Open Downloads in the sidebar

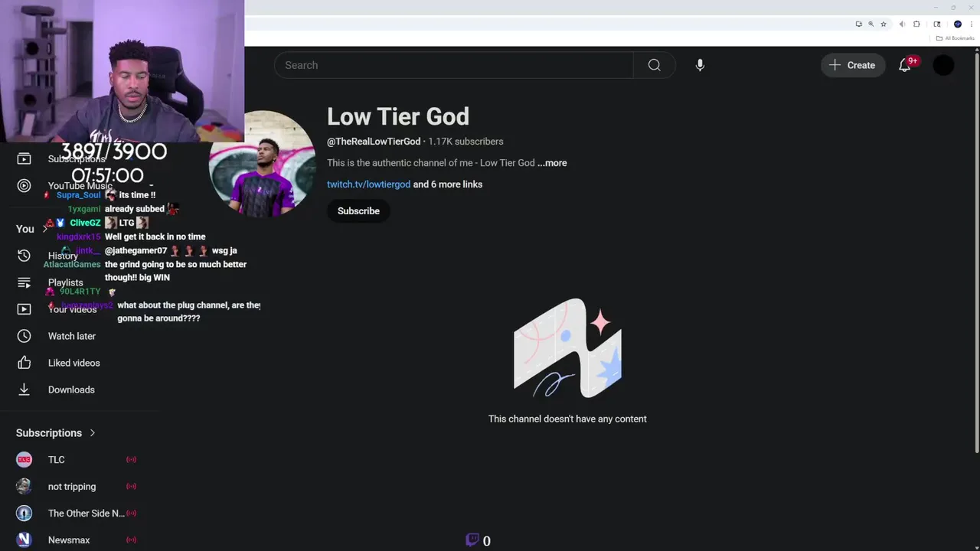(71, 390)
